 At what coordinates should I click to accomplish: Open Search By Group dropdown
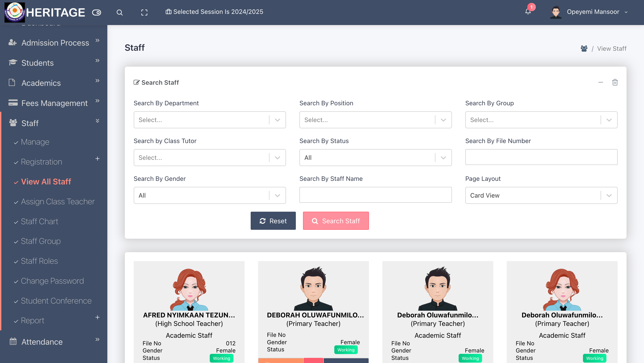point(541,120)
